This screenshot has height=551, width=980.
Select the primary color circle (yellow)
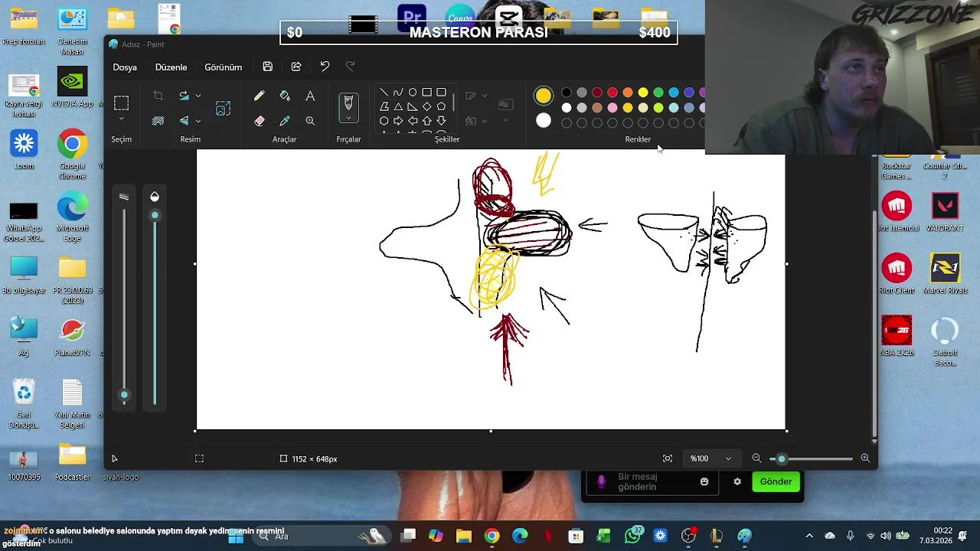click(544, 96)
